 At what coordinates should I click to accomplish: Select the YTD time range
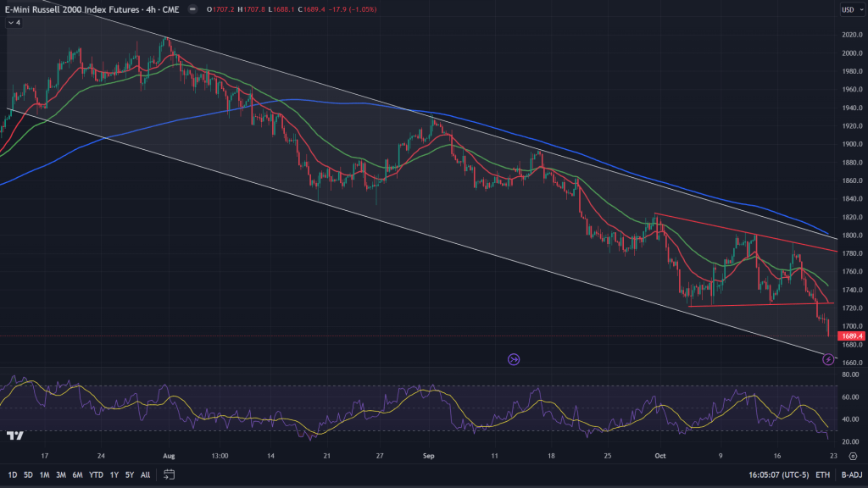click(96, 474)
